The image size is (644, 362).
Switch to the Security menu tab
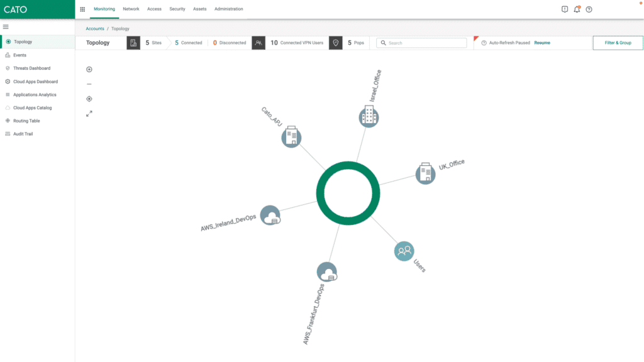[177, 9]
